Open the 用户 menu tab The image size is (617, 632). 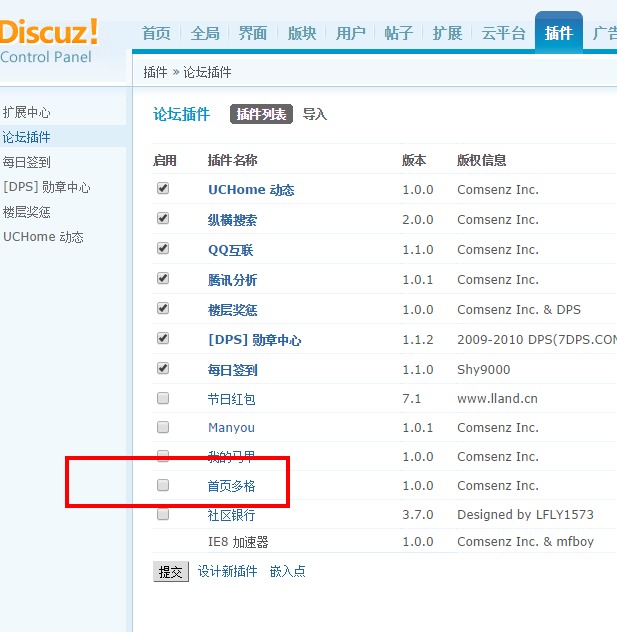[350, 33]
